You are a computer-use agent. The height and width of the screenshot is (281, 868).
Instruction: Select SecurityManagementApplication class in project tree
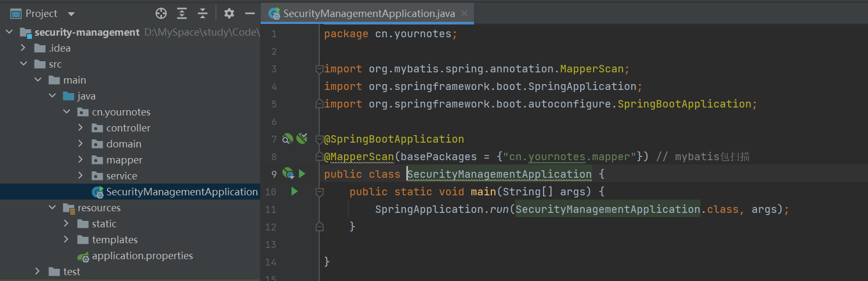pos(181,192)
